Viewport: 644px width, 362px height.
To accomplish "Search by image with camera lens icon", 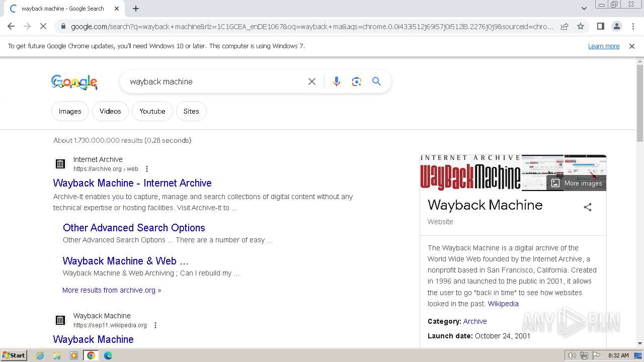I will 357,81.
